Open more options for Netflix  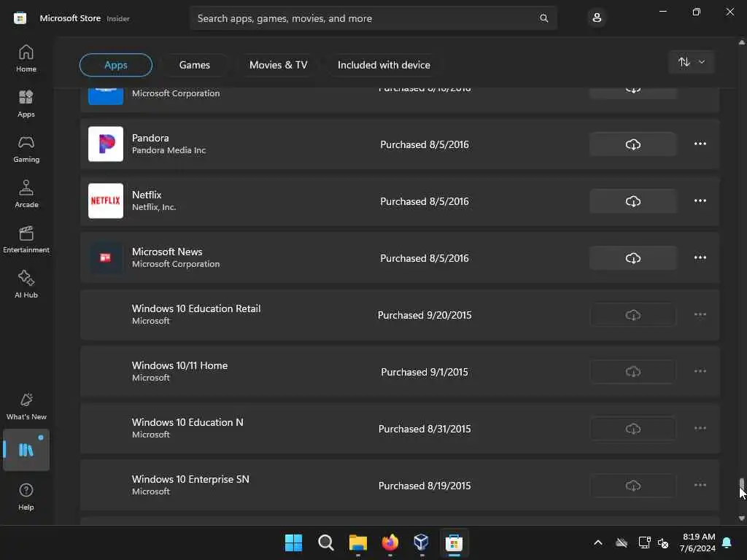pyautogui.click(x=700, y=201)
